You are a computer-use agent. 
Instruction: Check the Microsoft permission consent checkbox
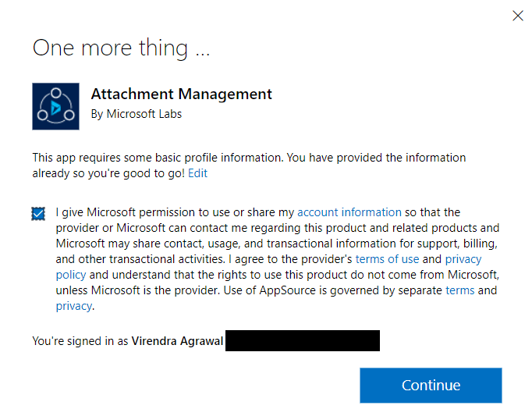click(39, 214)
